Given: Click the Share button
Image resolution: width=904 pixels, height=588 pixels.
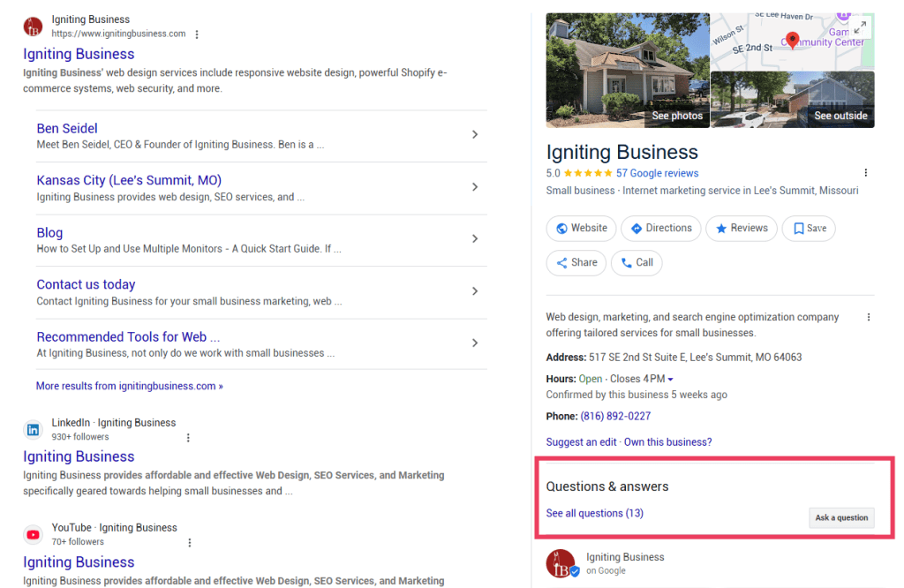Looking at the screenshot, I should point(576,263).
